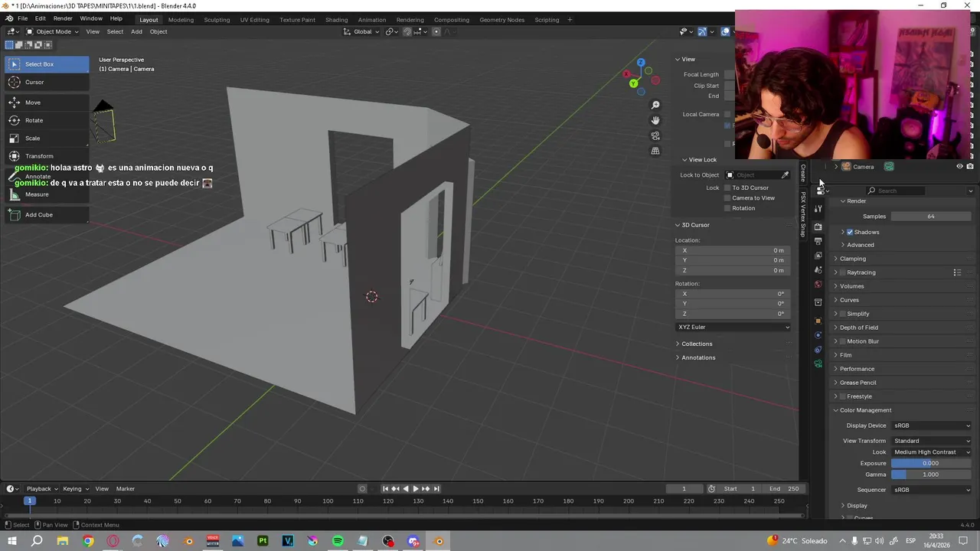Viewport: 980px width, 551px height.
Task: Switch perspective/orthographic grid gizmo
Action: (x=655, y=151)
